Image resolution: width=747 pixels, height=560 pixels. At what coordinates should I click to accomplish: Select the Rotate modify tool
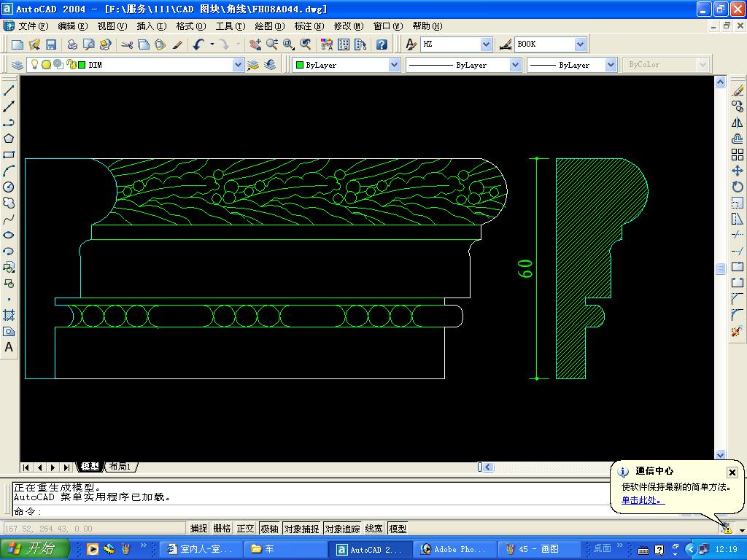[x=738, y=187]
